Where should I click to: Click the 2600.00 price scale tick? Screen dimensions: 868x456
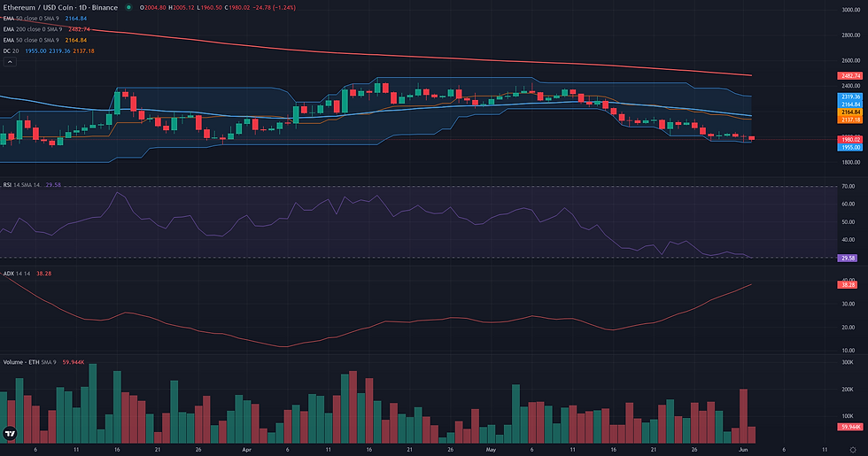tap(851, 60)
